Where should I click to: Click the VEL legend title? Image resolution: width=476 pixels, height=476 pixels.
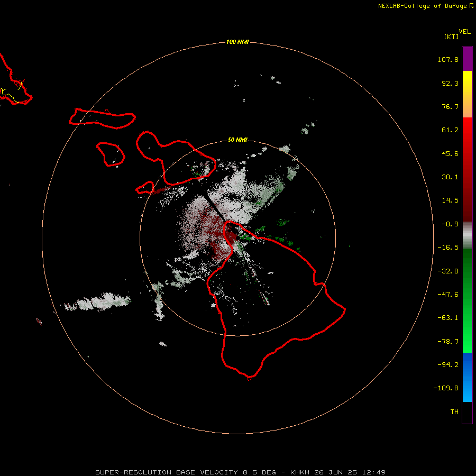(x=465, y=32)
